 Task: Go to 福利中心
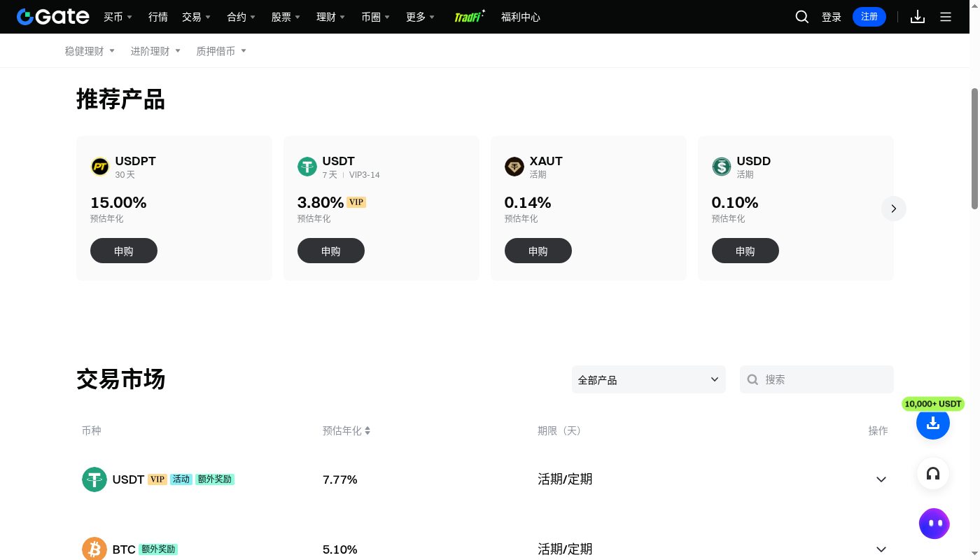521,17
